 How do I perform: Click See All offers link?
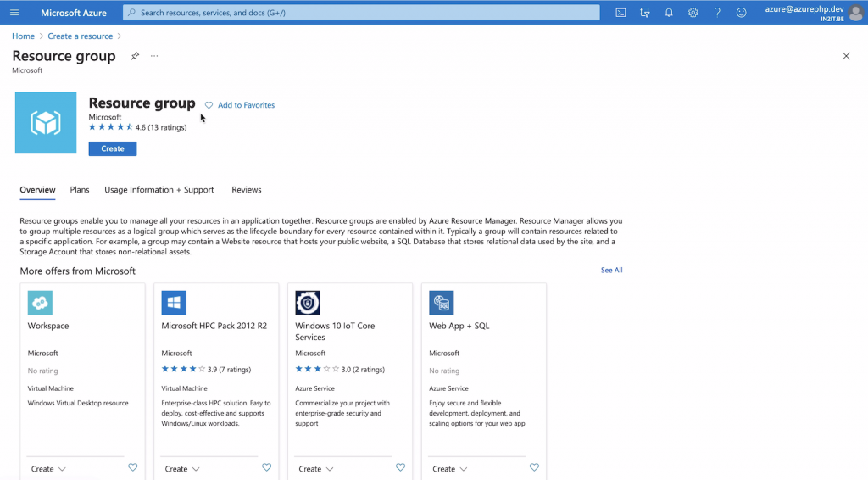(612, 271)
